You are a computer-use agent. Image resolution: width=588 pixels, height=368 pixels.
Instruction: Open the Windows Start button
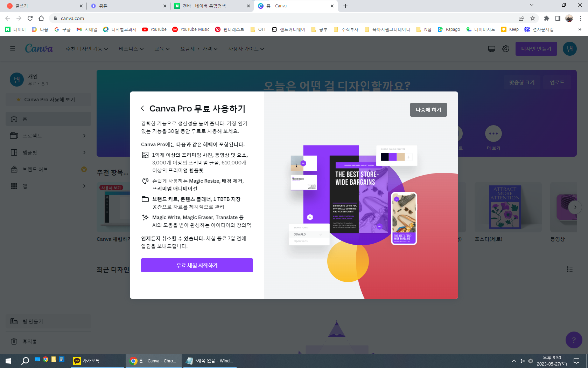(x=8, y=361)
